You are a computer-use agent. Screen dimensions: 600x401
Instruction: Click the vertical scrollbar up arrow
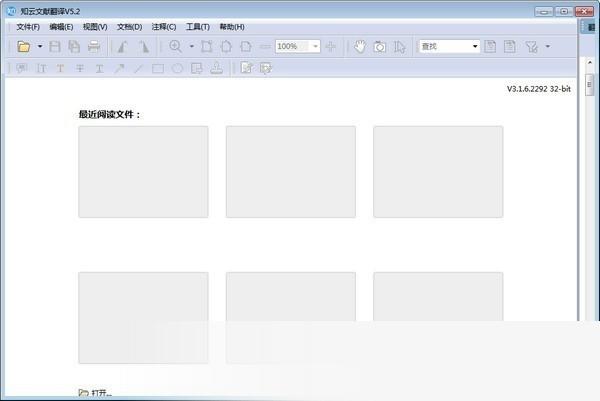point(590,62)
